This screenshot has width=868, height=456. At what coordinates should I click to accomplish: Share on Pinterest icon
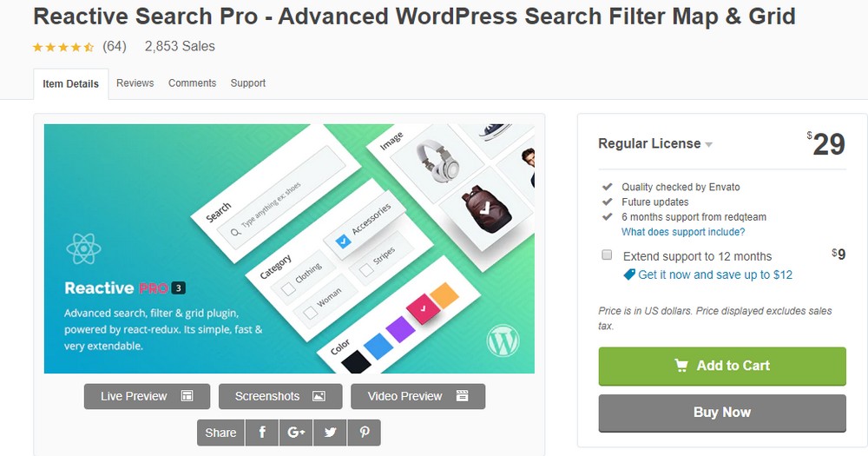click(x=365, y=433)
